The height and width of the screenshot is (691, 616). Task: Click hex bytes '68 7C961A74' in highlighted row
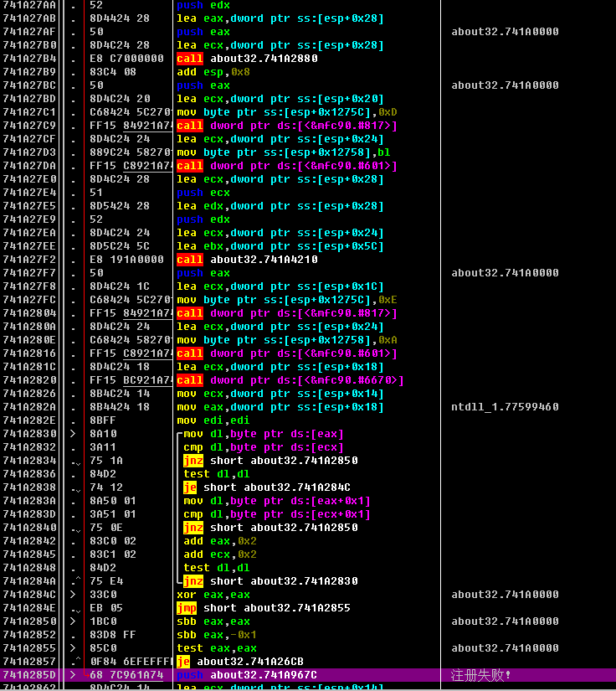126,675
